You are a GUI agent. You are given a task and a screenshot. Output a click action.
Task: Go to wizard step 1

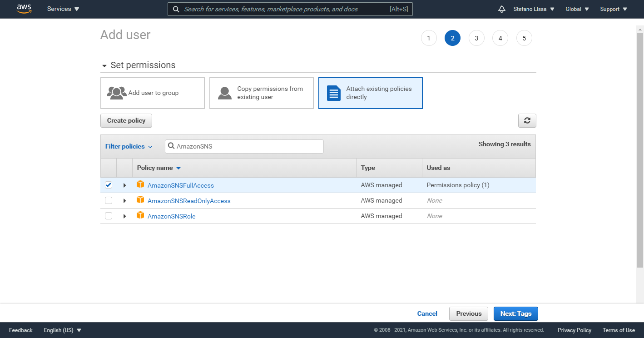pyautogui.click(x=429, y=38)
